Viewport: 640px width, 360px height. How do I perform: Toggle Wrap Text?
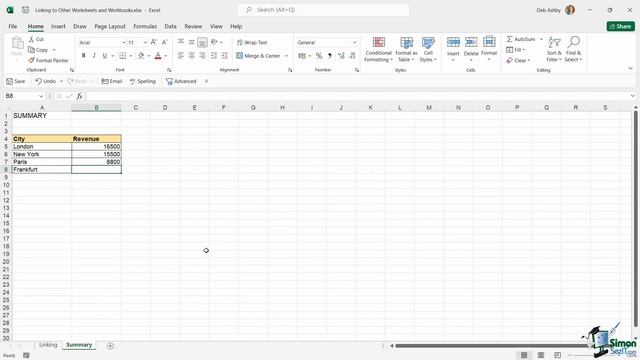click(252, 42)
